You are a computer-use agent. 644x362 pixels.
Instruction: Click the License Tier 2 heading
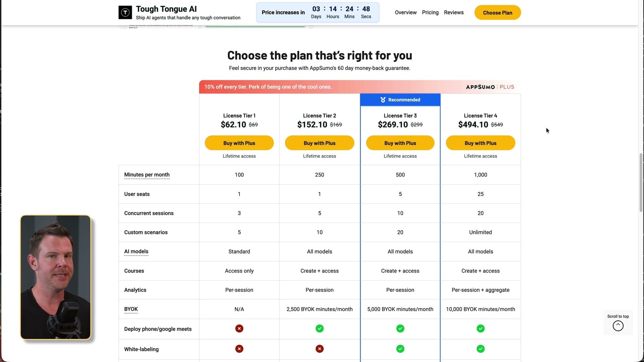click(320, 116)
